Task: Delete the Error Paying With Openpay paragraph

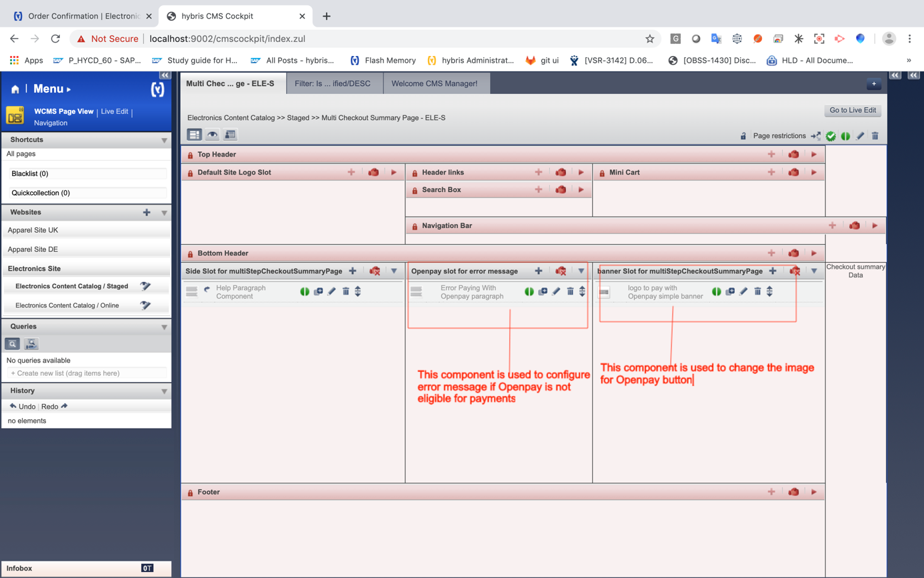Action: [x=570, y=291]
